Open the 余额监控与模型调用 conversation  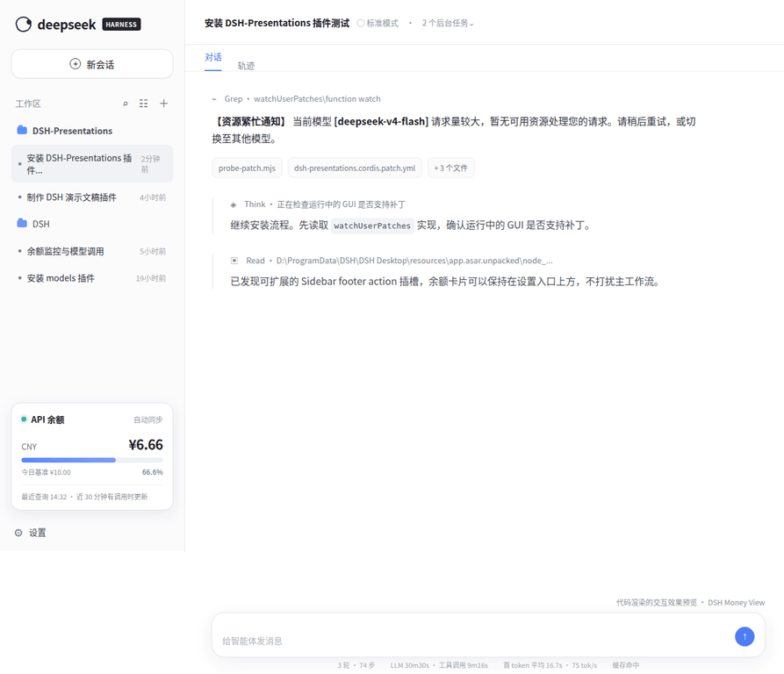click(92, 251)
